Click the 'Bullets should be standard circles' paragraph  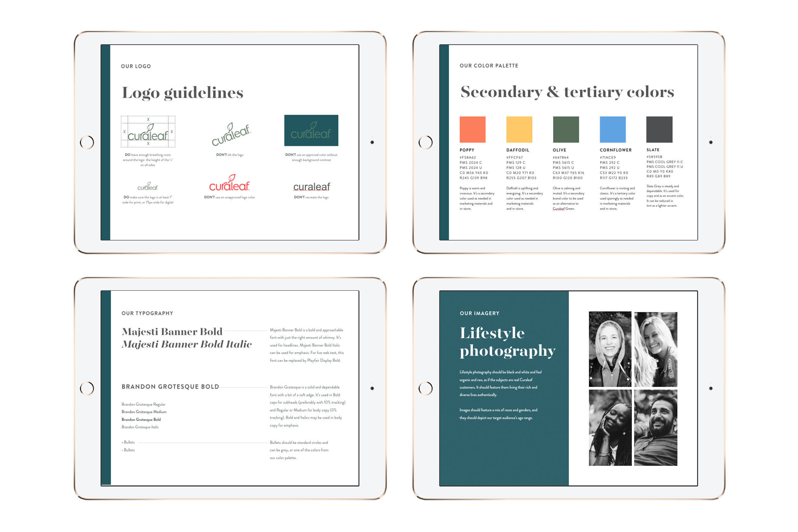coord(299,450)
